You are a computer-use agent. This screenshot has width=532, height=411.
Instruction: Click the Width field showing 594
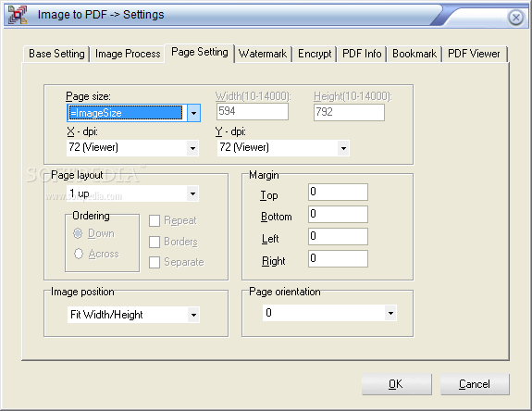point(253,112)
